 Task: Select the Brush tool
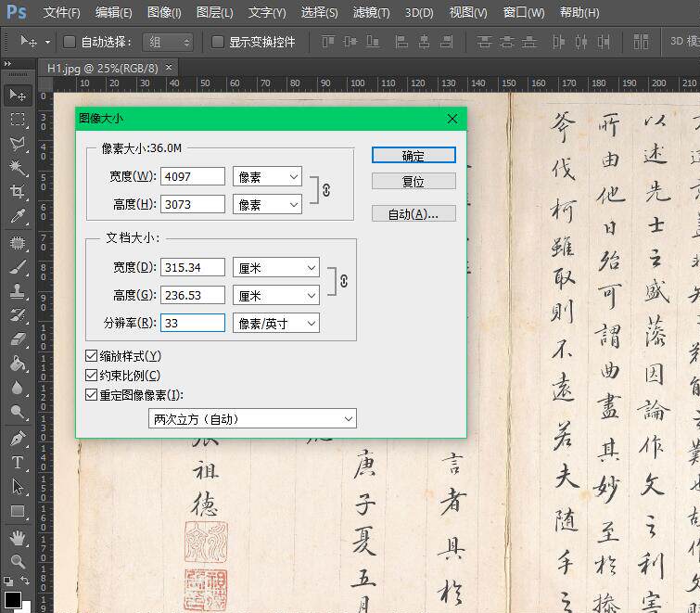click(x=18, y=267)
